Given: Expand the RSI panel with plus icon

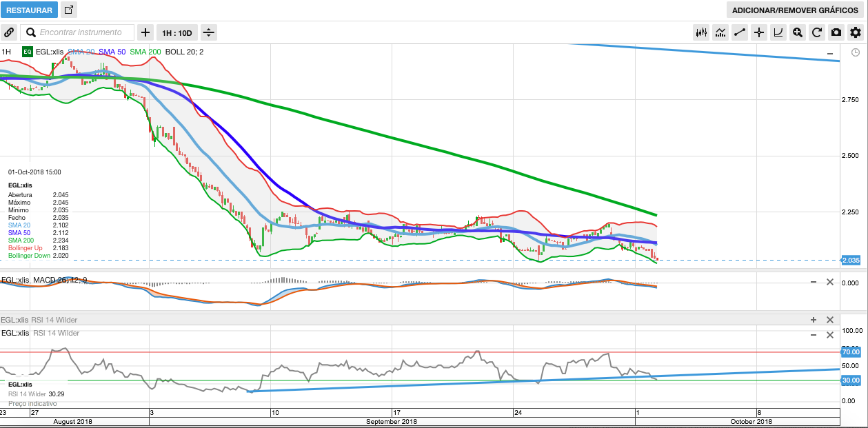Looking at the screenshot, I should (x=814, y=320).
